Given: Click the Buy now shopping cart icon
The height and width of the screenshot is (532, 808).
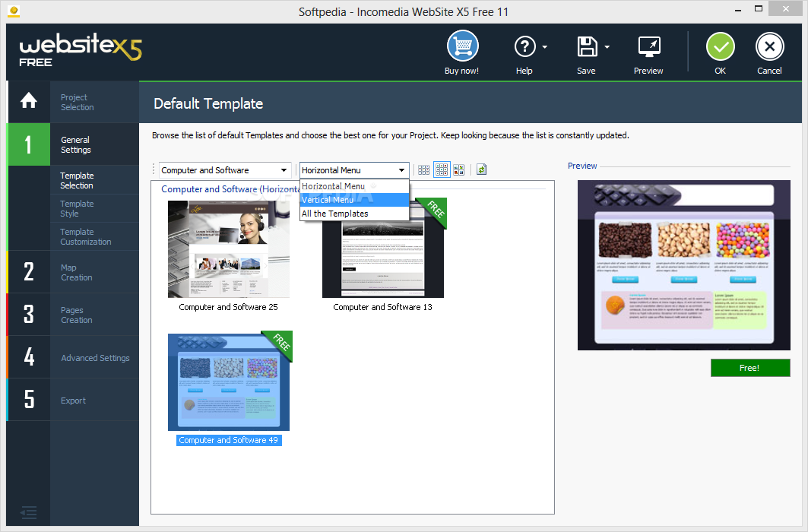Looking at the screenshot, I should [462, 46].
